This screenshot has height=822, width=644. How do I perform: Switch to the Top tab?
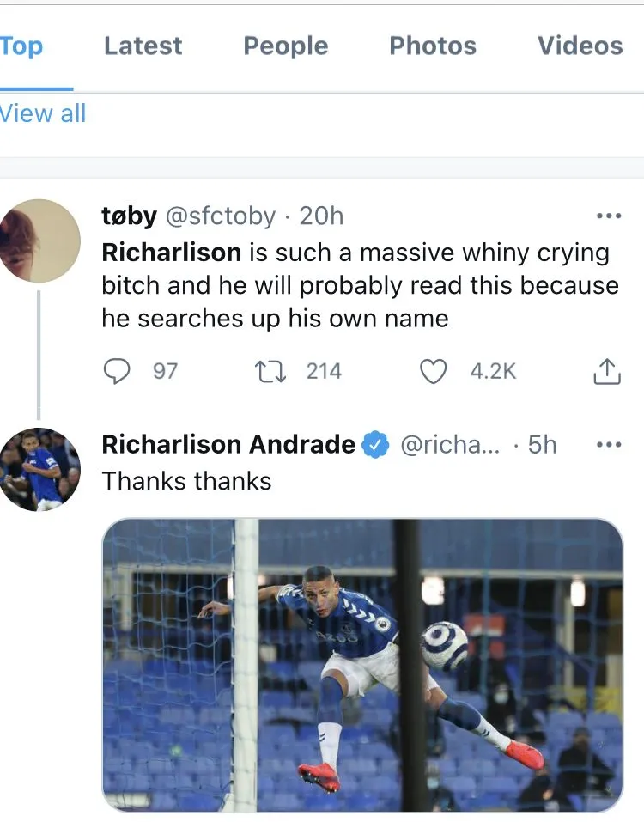pyautogui.click(x=21, y=46)
